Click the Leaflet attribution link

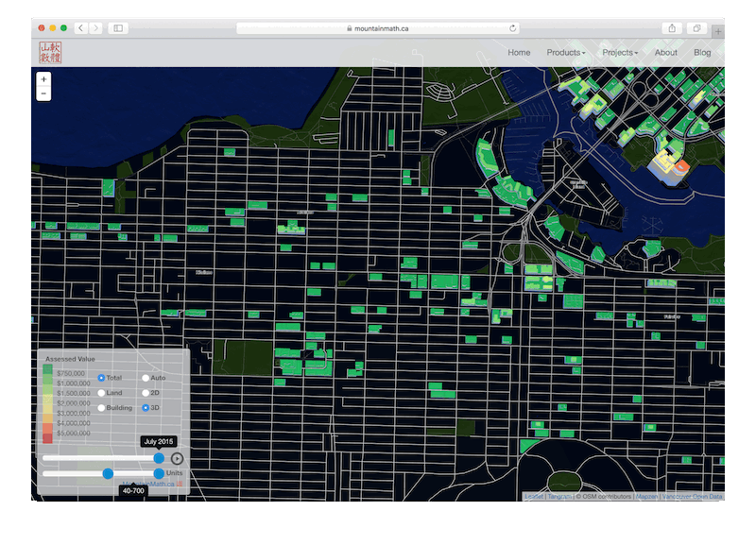(534, 496)
